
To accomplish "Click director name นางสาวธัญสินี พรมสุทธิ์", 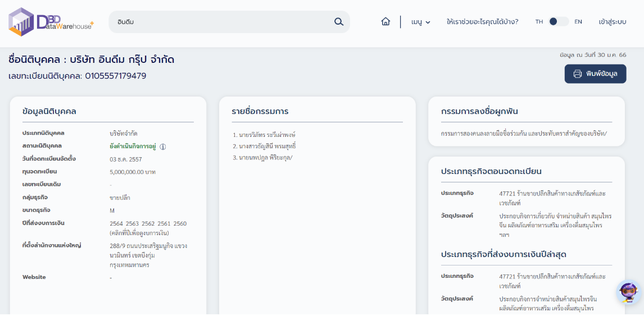I will click(267, 146).
